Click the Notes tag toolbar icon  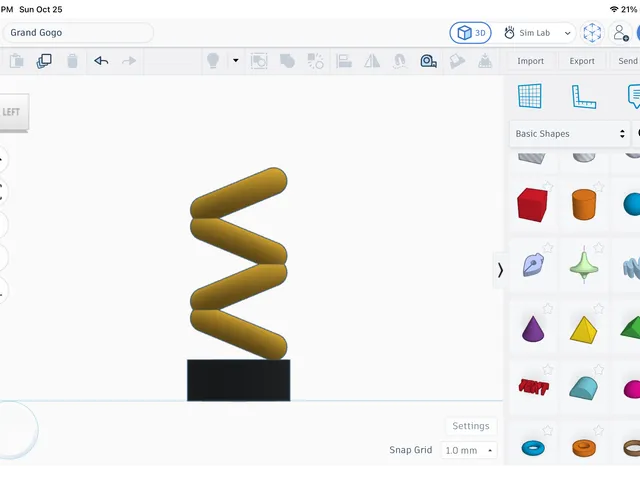(x=457, y=61)
